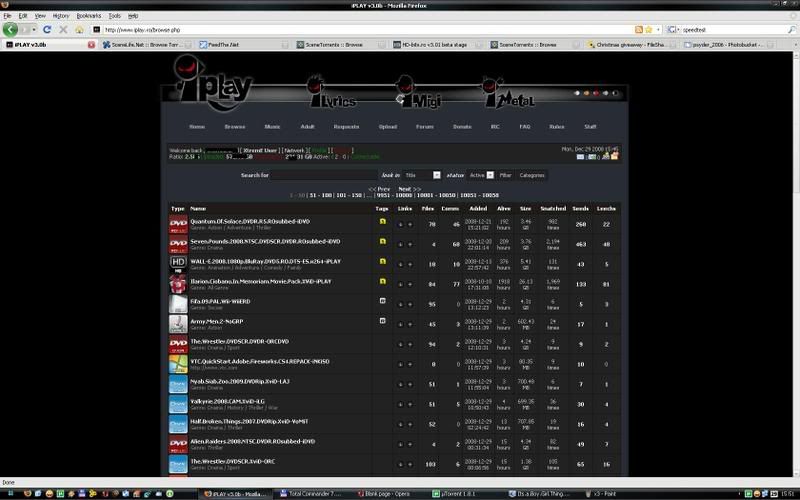Jump to results page 51 - 100

tap(319, 195)
